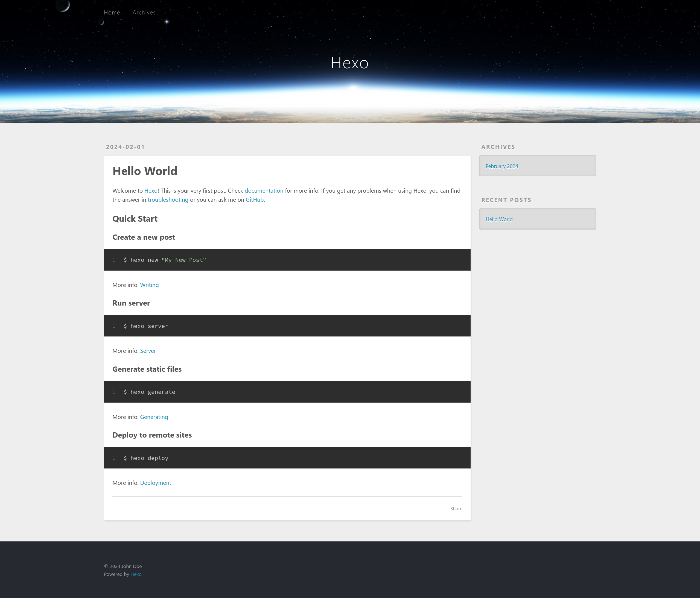Click the Share button below the post

456,509
